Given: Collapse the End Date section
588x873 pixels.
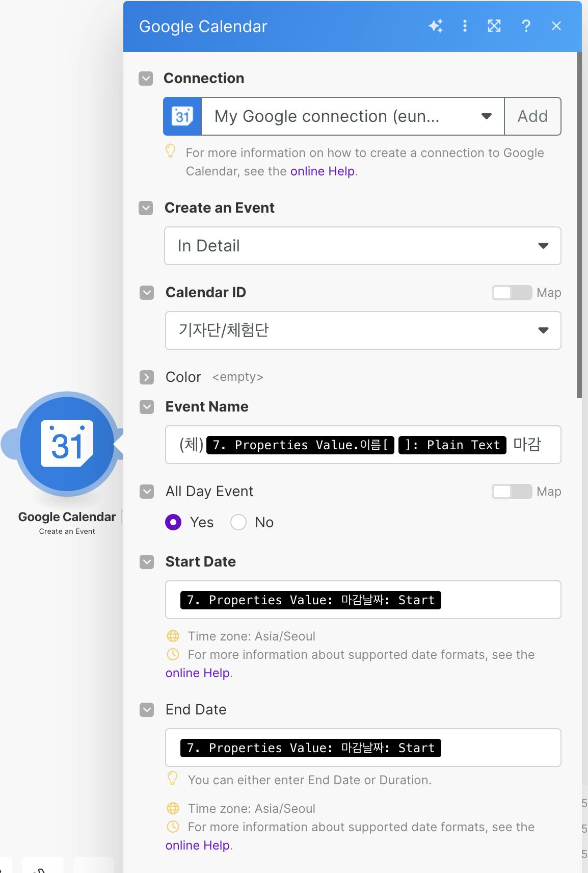Looking at the screenshot, I should 147,710.
